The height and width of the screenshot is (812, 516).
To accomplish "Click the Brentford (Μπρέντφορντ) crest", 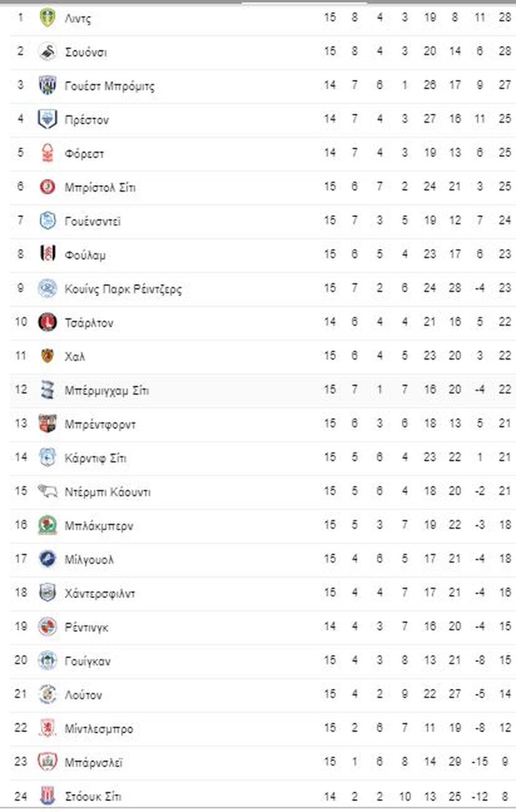I will point(47,424).
